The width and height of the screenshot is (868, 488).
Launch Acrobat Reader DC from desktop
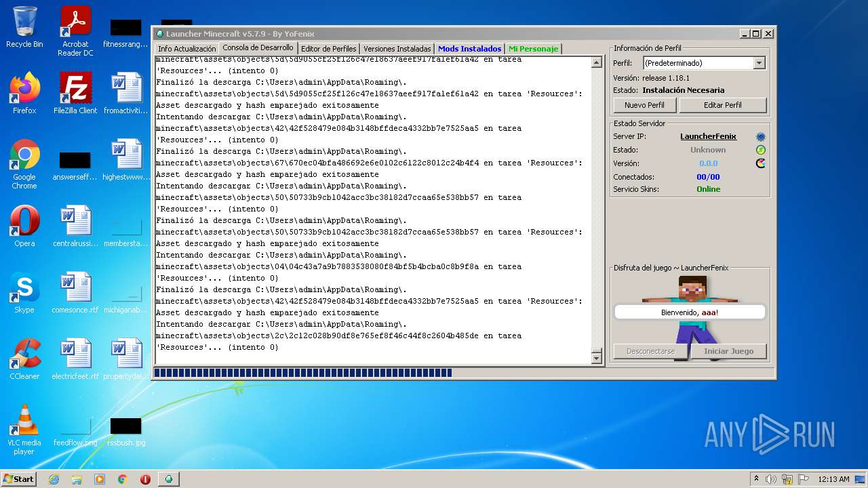75,31
